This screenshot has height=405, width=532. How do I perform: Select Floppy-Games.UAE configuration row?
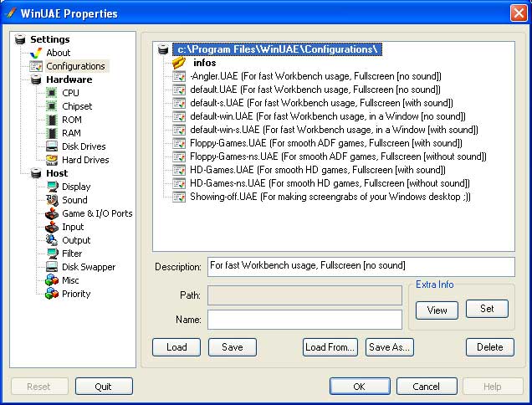[x=326, y=143]
